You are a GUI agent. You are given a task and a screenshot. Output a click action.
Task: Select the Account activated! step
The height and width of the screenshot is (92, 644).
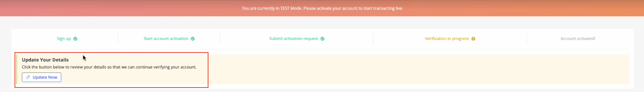point(578,39)
